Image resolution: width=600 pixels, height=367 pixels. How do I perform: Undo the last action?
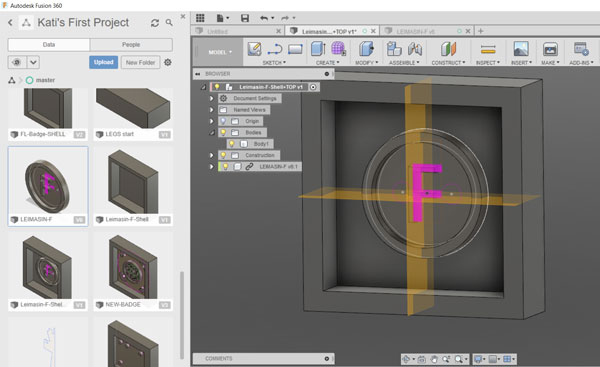(x=264, y=18)
